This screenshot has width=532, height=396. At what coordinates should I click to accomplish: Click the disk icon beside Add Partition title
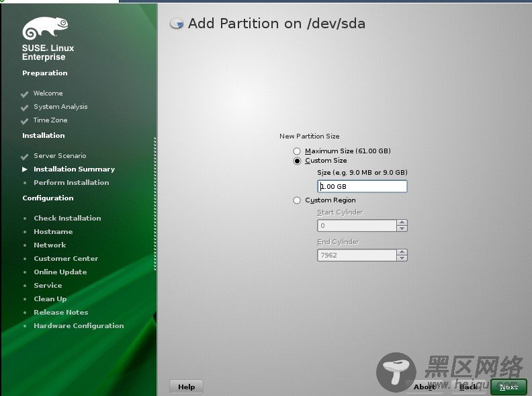coord(177,24)
